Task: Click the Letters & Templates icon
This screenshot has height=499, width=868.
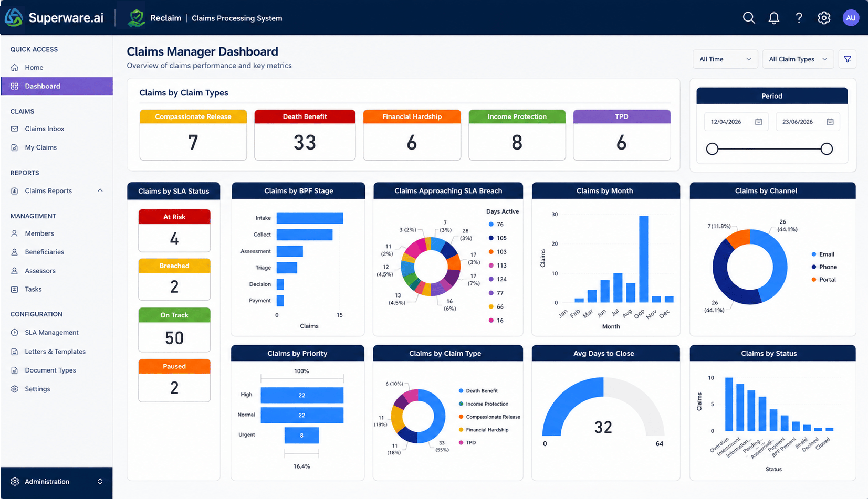Action: [15, 352]
